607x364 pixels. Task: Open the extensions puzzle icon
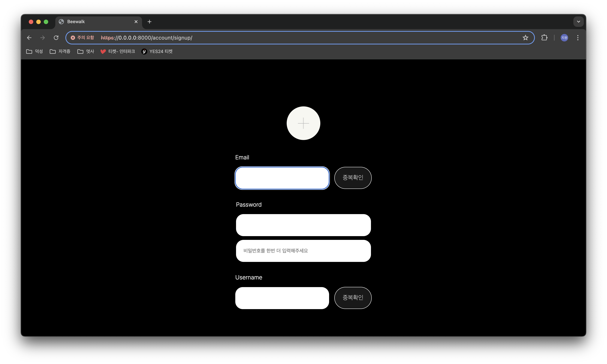[x=544, y=38]
